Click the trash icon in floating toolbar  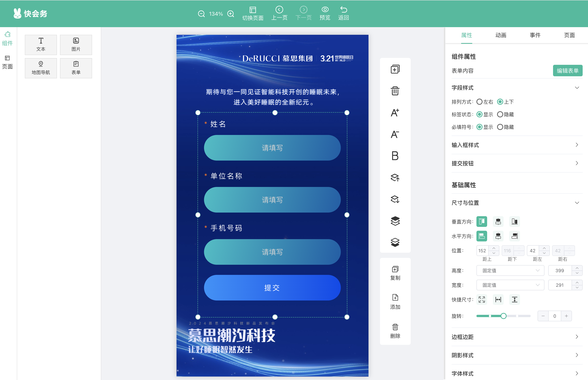click(395, 91)
